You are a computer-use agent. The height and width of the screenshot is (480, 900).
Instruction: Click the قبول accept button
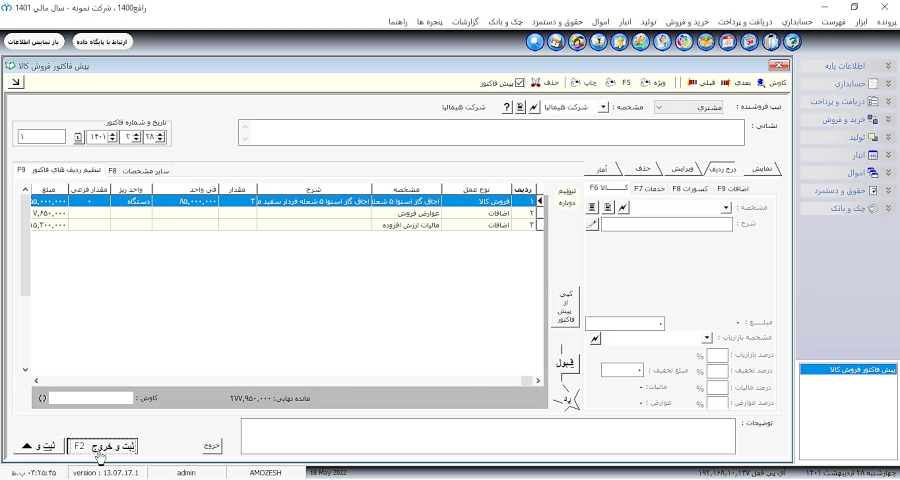point(565,363)
